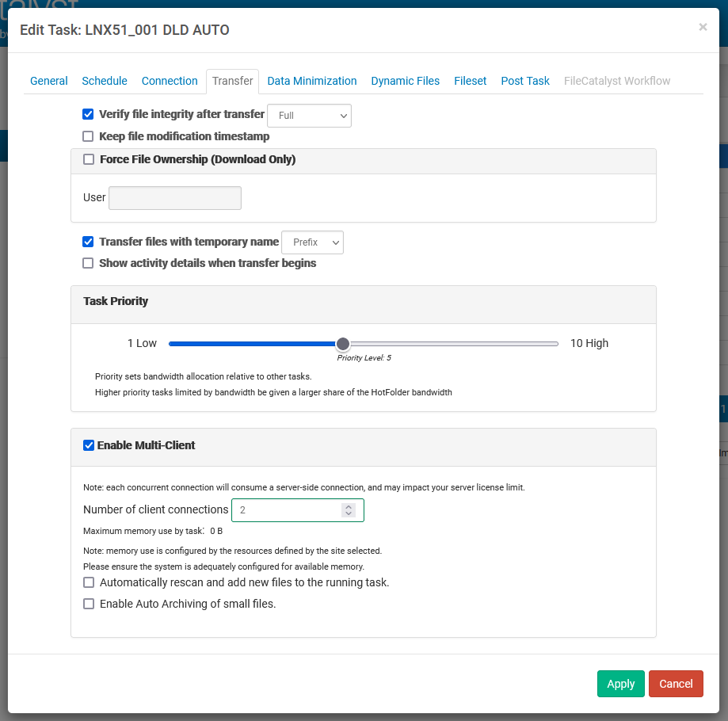Toggle Transfer files with temporary name
The image size is (728, 721).
pos(88,242)
